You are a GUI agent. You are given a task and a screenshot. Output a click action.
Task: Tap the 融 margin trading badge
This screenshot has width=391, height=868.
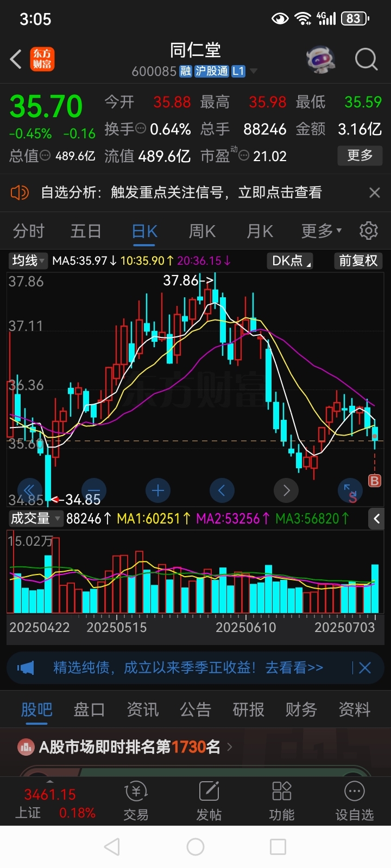click(186, 72)
